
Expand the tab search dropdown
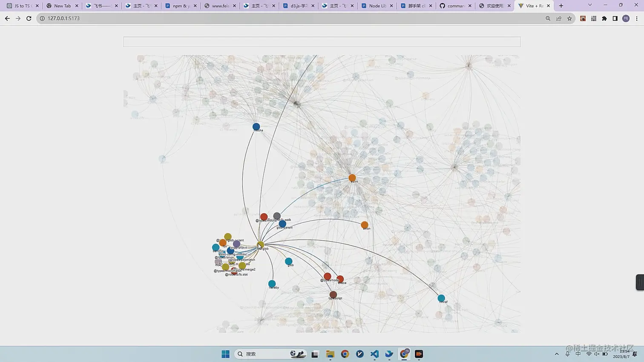click(590, 5)
